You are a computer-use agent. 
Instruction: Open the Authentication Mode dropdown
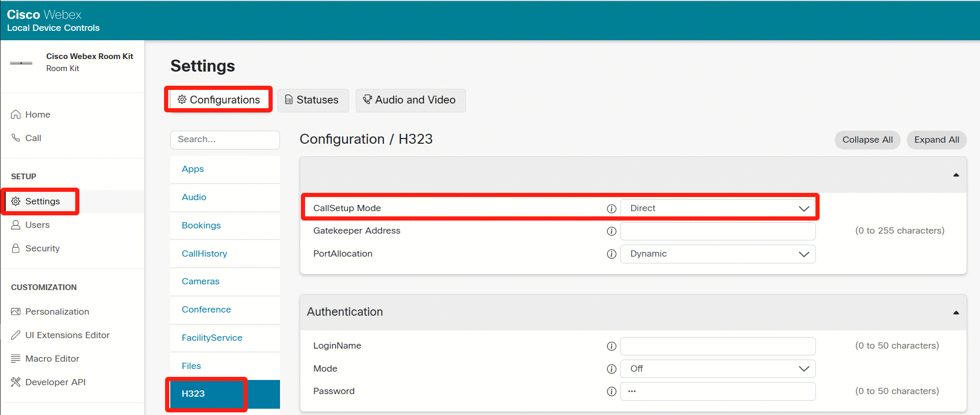click(x=718, y=368)
